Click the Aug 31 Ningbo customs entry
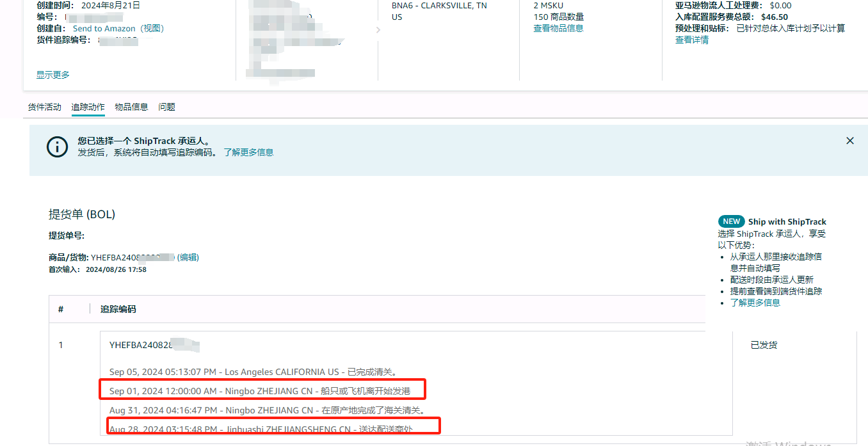868x446 pixels. 268,410
